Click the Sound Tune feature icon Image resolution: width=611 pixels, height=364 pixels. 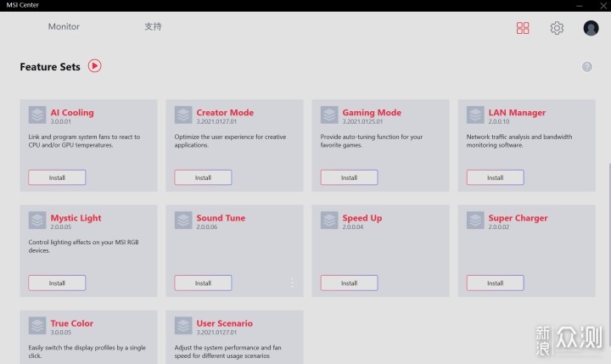click(x=183, y=221)
